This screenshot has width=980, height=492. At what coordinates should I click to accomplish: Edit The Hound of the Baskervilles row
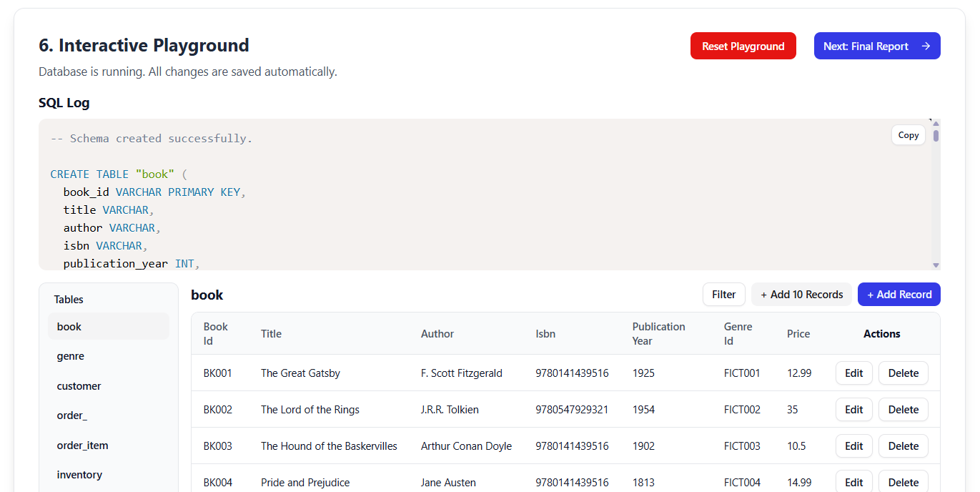[853, 446]
